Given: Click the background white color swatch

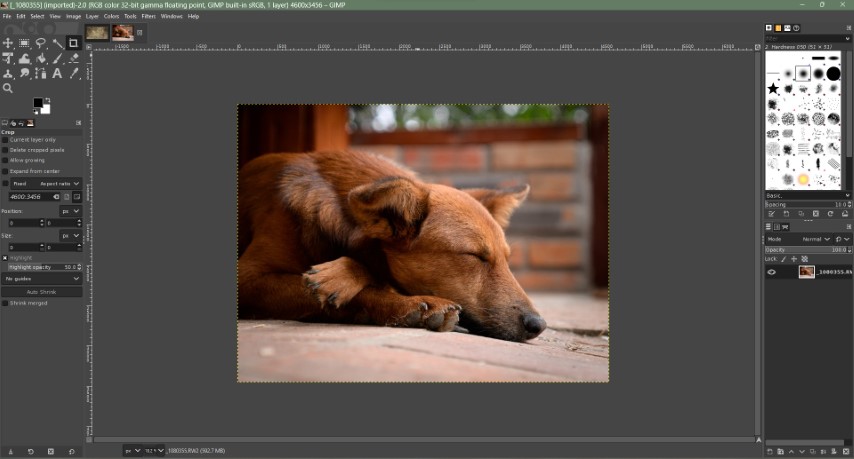Looking at the screenshot, I should pyautogui.click(x=46, y=110).
